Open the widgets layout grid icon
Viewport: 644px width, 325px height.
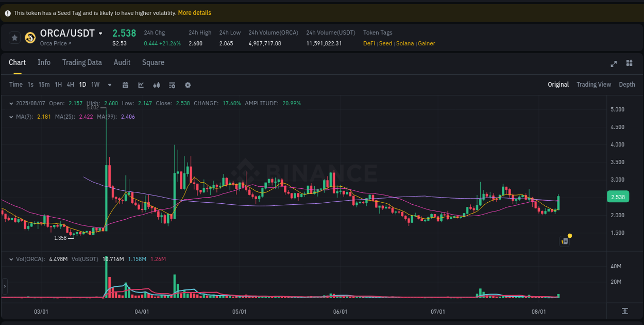pyautogui.click(x=629, y=63)
